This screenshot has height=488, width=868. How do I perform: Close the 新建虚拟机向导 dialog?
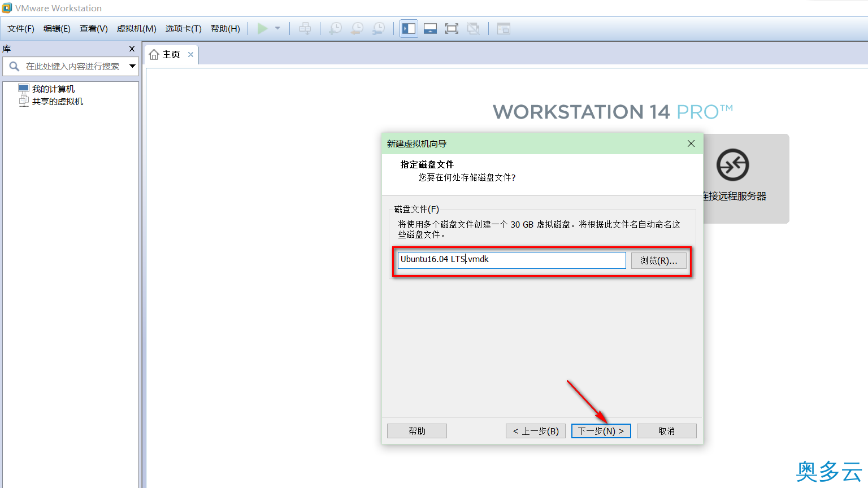coord(691,143)
